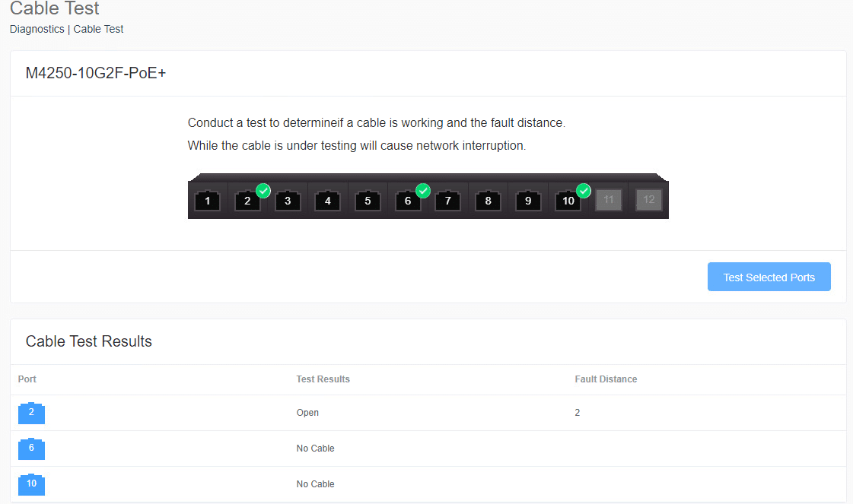Viewport: 853px width, 504px height.
Task: Click the Test Results column header
Action: [x=323, y=379]
